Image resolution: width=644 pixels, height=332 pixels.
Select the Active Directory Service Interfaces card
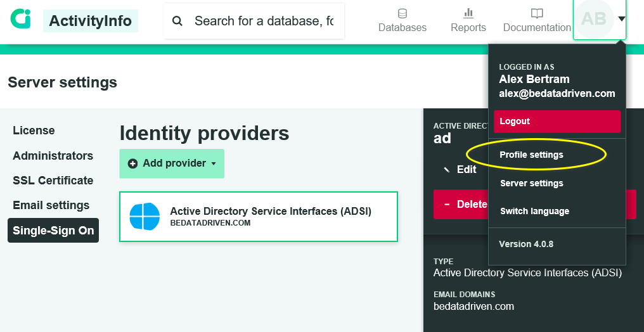point(259,217)
